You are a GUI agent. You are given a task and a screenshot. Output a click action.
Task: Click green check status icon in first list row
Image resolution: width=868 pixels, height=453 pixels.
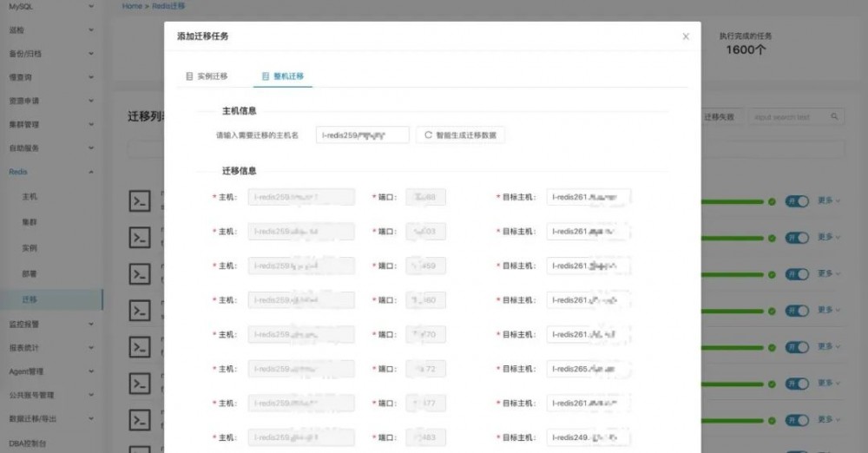click(772, 201)
